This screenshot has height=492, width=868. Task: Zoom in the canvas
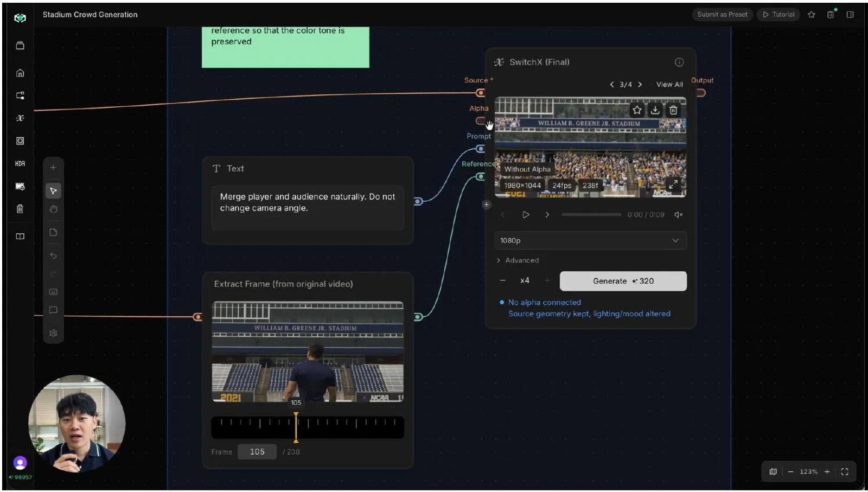(x=827, y=471)
